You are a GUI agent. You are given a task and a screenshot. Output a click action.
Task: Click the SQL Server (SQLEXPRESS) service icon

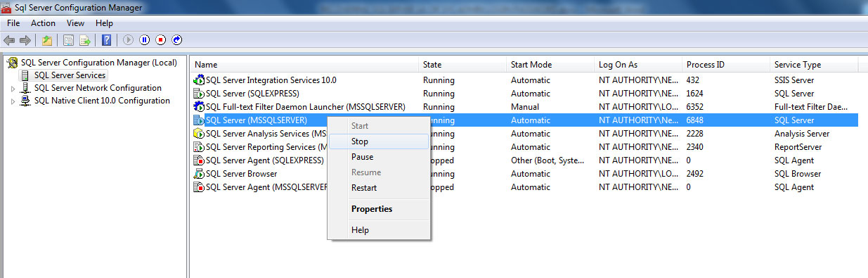click(x=199, y=94)
